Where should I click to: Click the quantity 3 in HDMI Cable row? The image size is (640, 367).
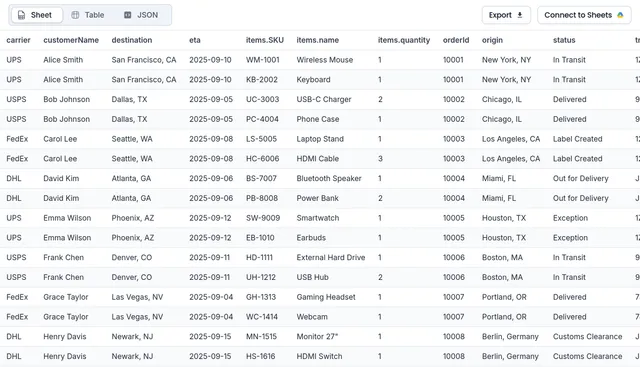380,159
